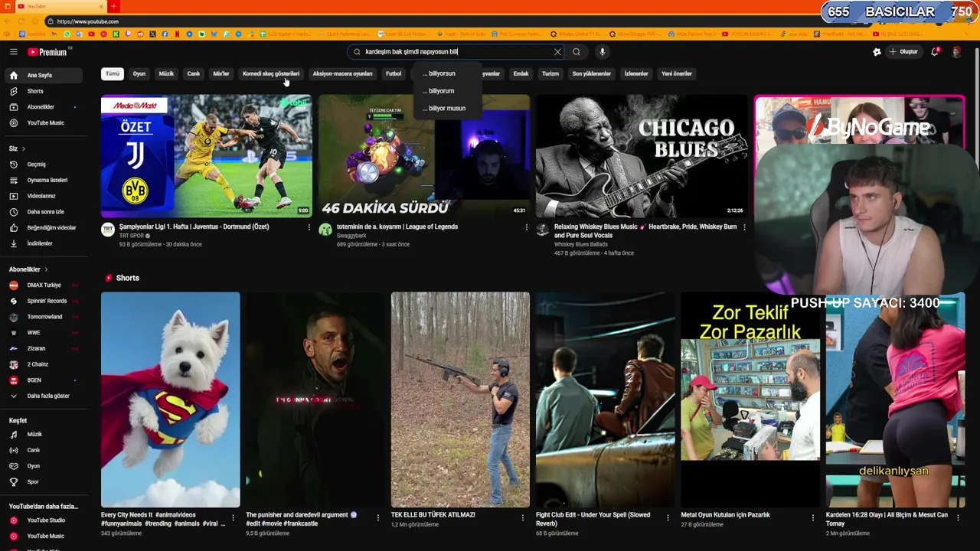Select Yeni öneriler filter chip
The width and height of the screenshot is (980, 551).
[677, 73]
